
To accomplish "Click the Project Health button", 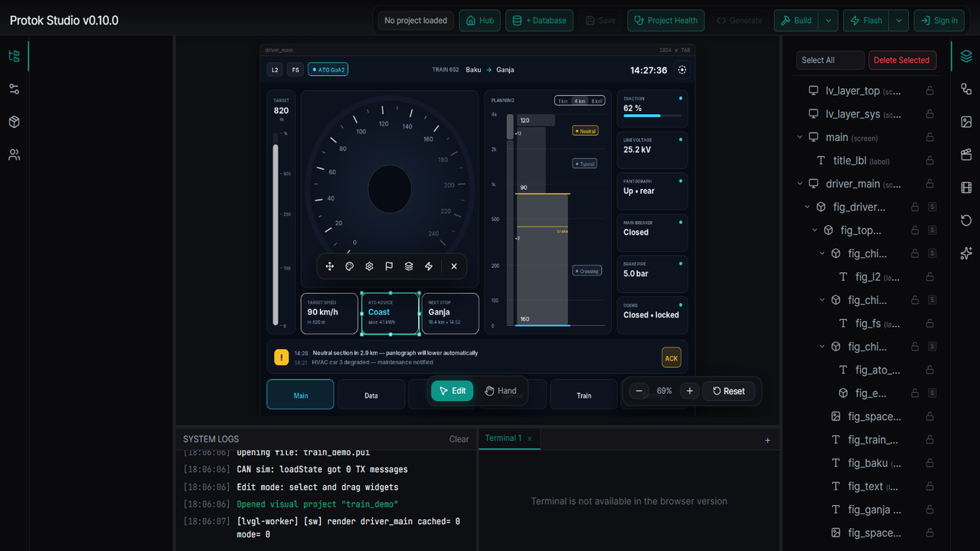I will 665,21.
